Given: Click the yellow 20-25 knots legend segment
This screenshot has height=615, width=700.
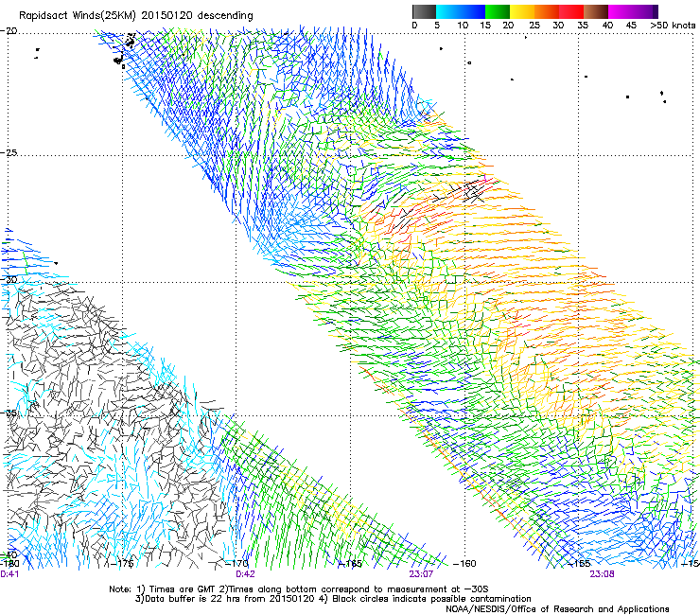Looking at the screenshot, I should 522,11.
